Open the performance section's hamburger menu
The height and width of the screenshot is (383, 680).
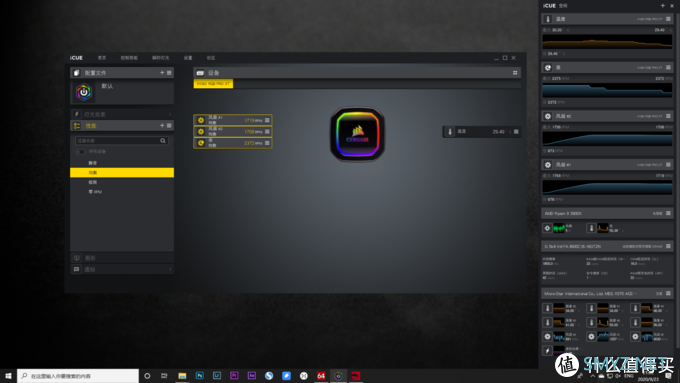(x=169, y=125)
